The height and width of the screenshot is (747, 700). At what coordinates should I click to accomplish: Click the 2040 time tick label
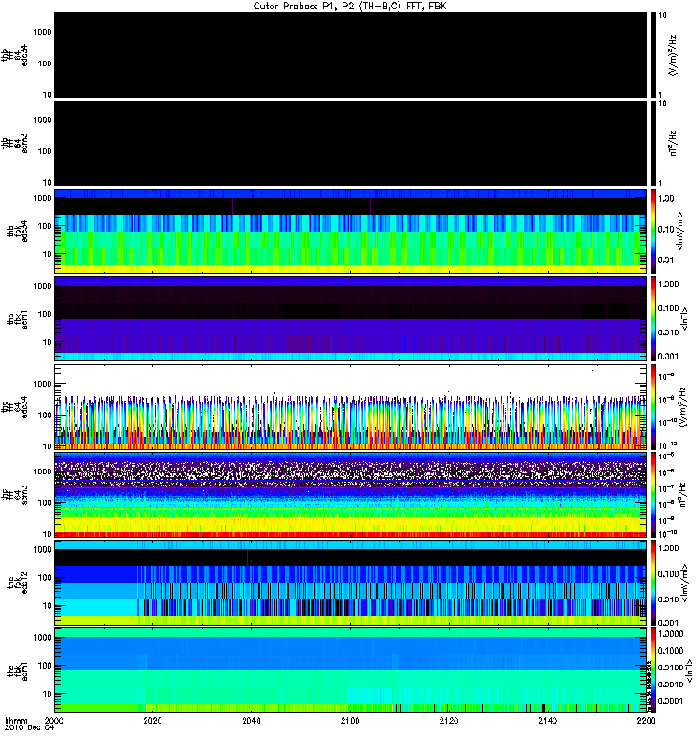pyautogui.click(x=251, y=721)
